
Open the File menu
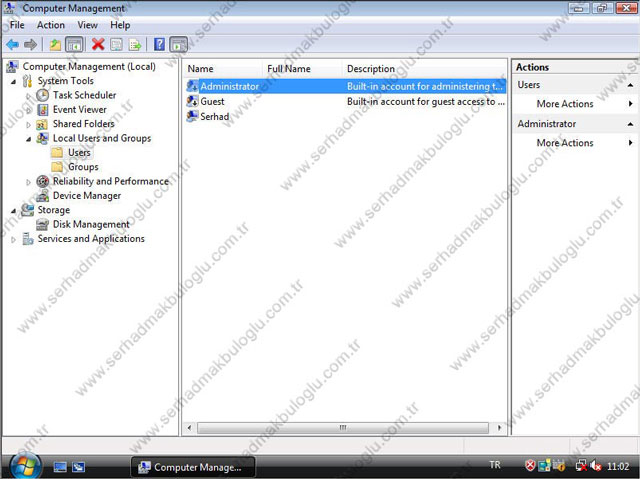point(17,25)
